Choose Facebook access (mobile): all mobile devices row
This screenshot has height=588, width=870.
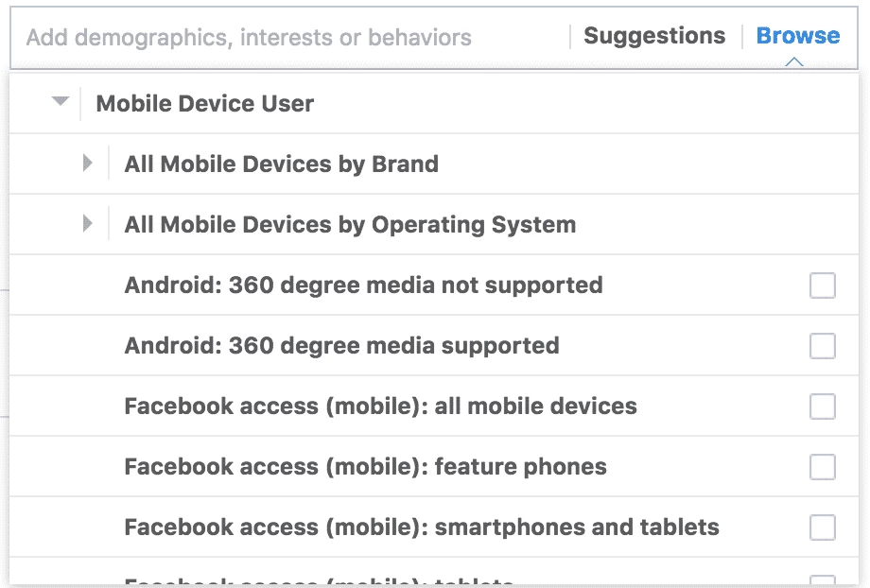[434, 406]
